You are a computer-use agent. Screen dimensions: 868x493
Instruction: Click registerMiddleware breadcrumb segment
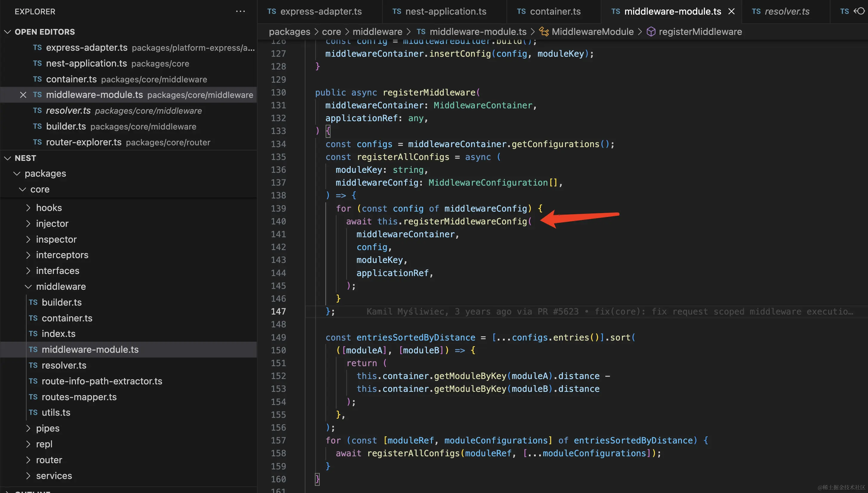(x=700, y=32)
